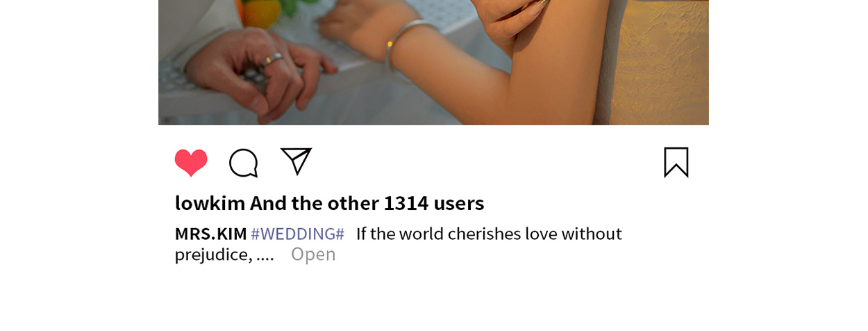Open comments via the speech bubble icon
This screenshot has width=868, height=331.
pos(244,163)
